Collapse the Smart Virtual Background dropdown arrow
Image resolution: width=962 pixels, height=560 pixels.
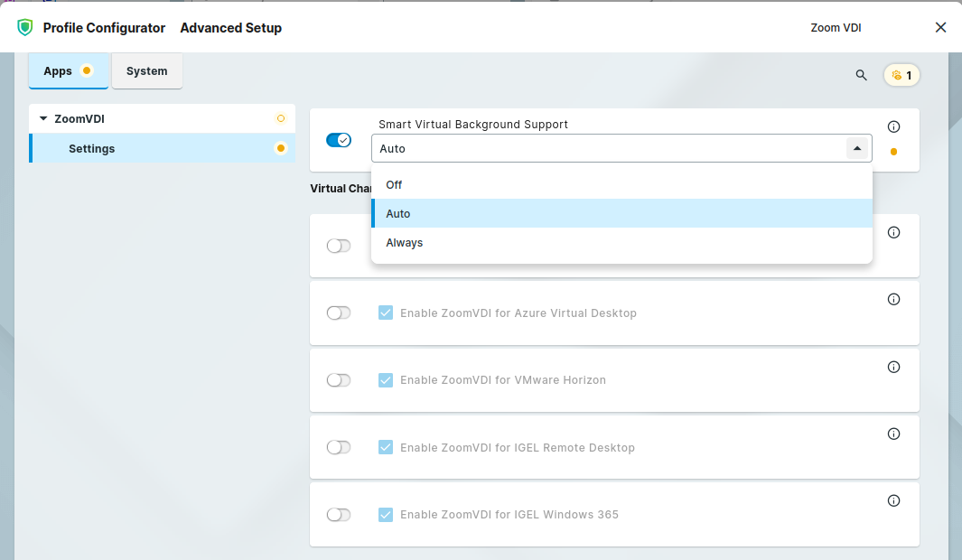pos(857,148)
